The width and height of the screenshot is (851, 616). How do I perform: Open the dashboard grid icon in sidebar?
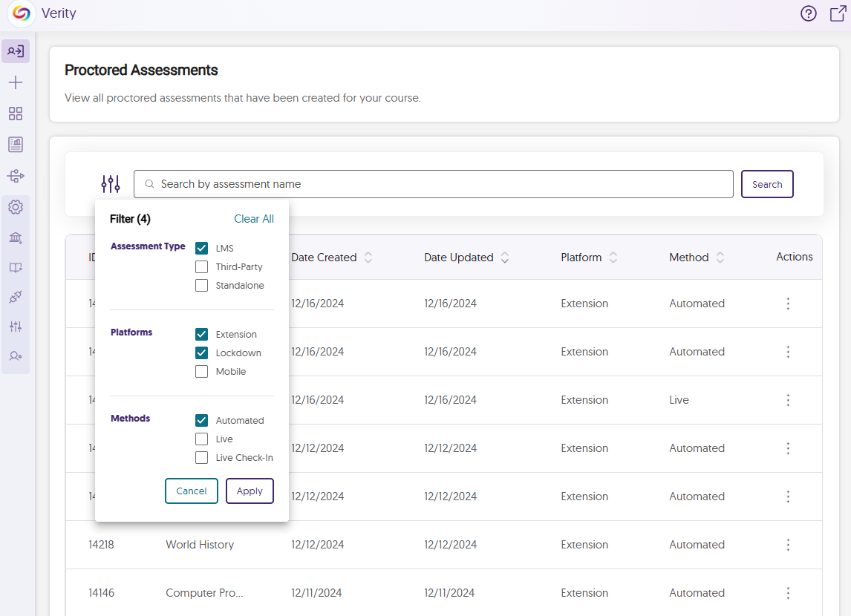16,114
